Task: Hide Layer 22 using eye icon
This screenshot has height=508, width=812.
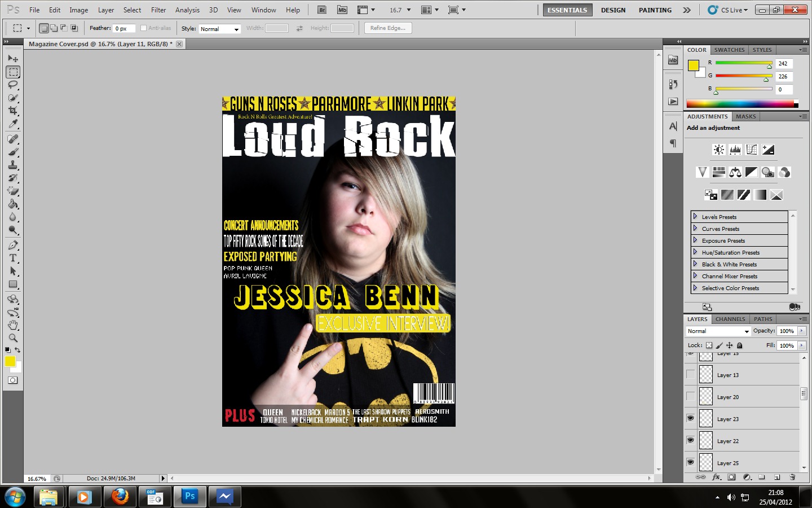Action: pyautogui.click(x=690, y=440)
